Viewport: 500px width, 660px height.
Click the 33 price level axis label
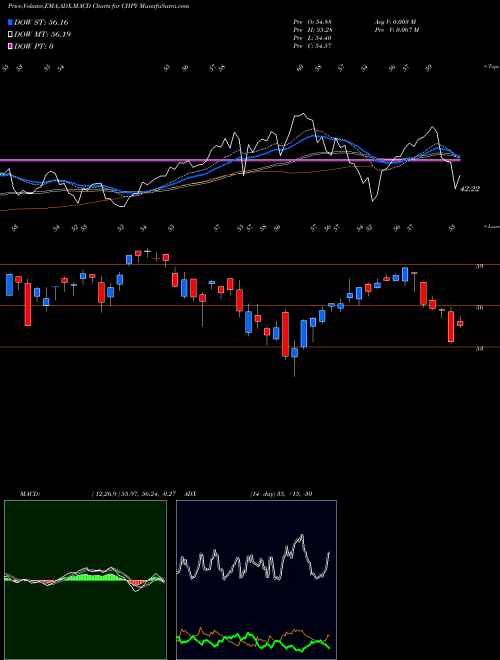(479, 349)
